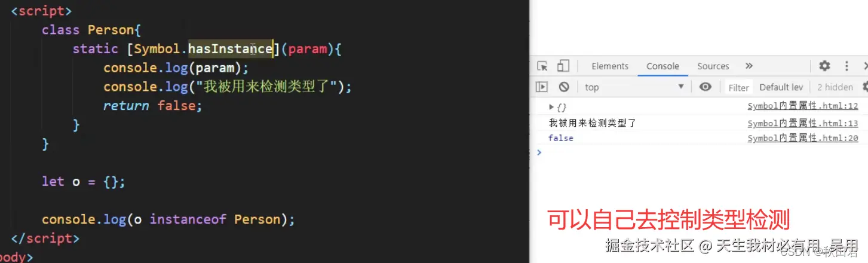Switch to the Elements tab
868x263 pixels.
click(610, 66)
